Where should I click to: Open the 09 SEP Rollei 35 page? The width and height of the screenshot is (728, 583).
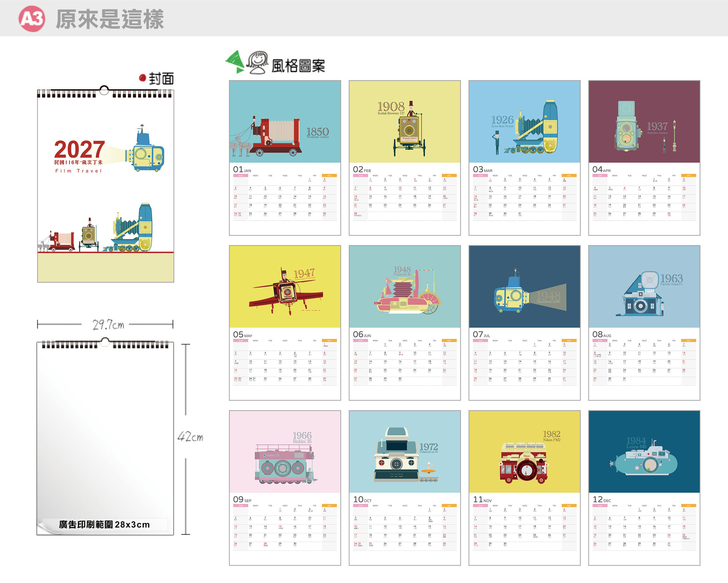[285, 488]
